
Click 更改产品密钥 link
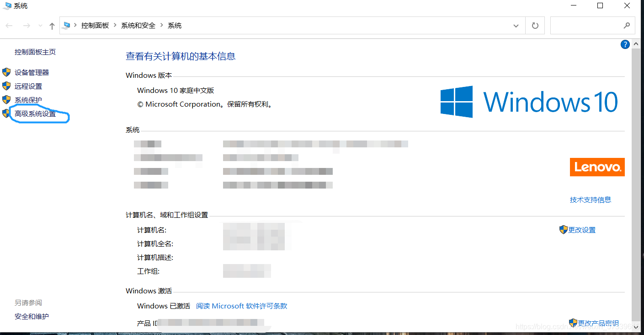(598, 323)
